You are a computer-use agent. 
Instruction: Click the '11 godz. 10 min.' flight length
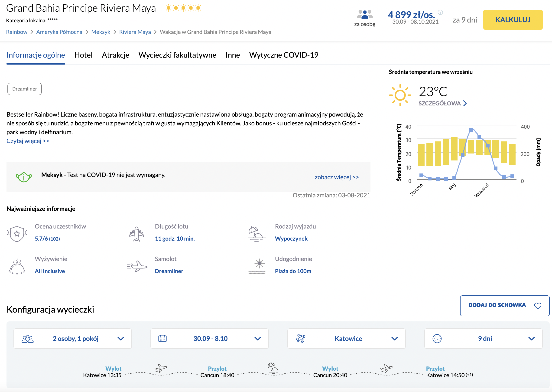(x=175, y=238)
